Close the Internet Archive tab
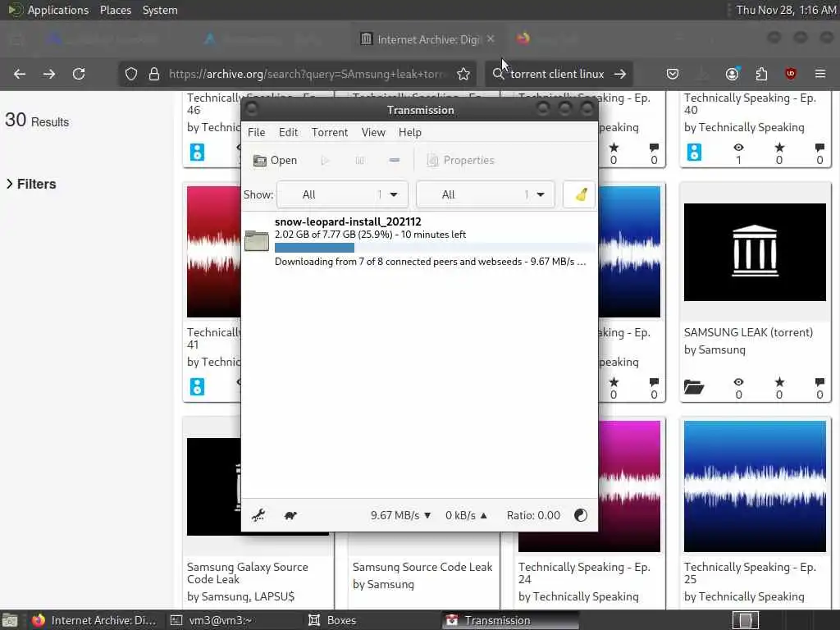 coord(491,39)
